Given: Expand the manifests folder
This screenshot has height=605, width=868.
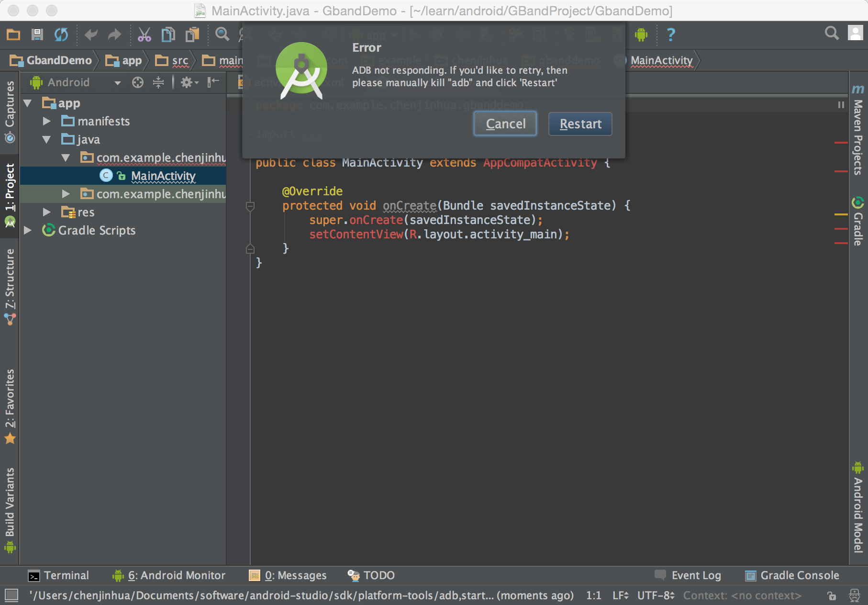Looking at the screenshot, I should pyautogui.click(x=46, y=122).
